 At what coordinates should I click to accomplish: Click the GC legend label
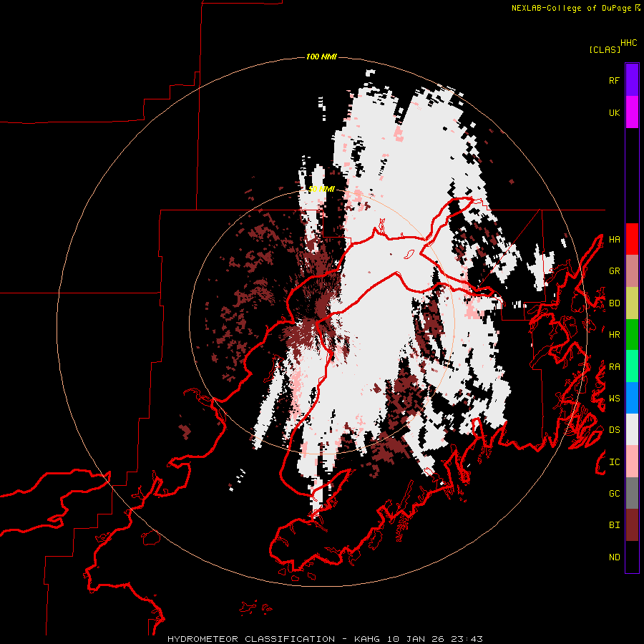pyautogui.click(x=614, y=494)
